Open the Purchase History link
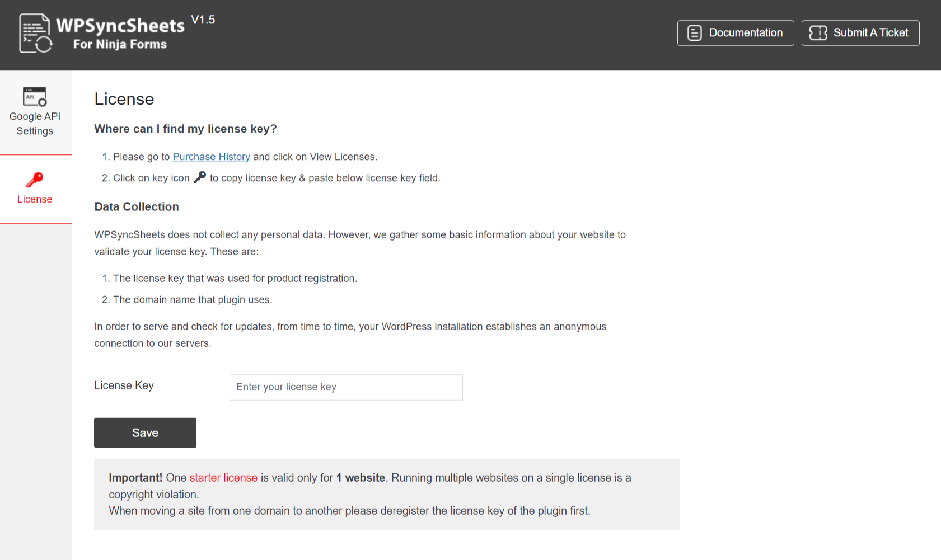The image size is (941, 560). tap(211, 157)
